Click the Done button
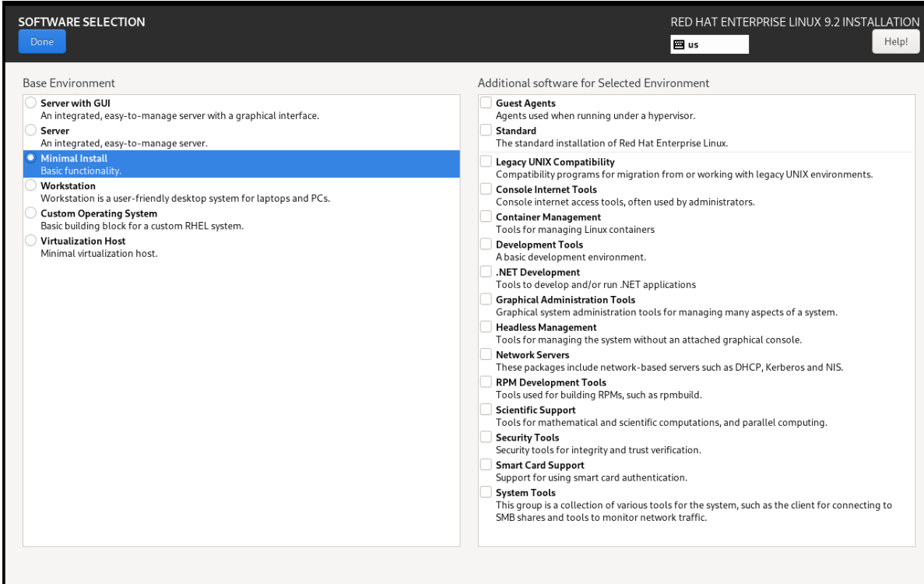 coord(42,42)
